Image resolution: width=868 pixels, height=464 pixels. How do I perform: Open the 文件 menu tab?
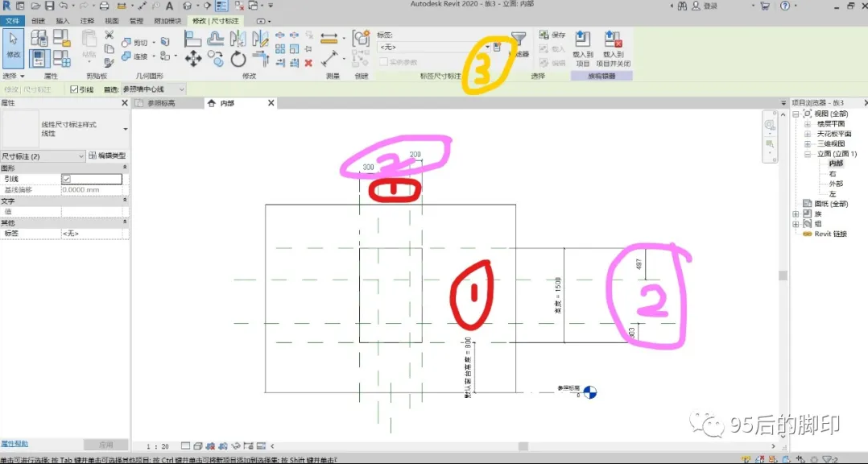click(12, 21)
